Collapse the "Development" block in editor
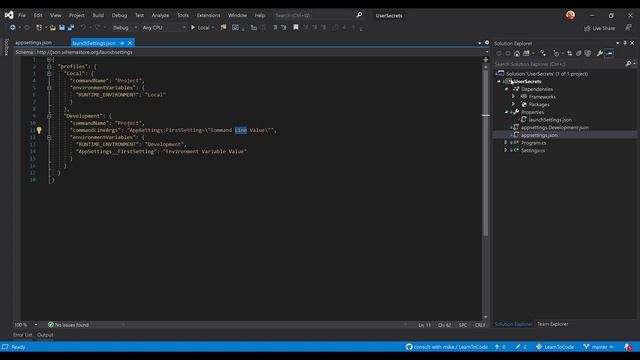Screen dimensions: 640x360 tap(49, 116)
